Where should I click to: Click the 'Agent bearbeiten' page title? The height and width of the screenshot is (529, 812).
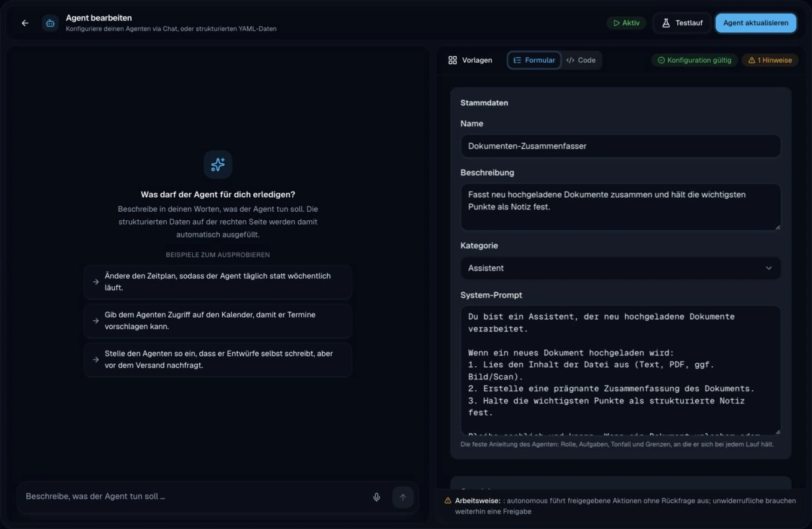(99, 18)
